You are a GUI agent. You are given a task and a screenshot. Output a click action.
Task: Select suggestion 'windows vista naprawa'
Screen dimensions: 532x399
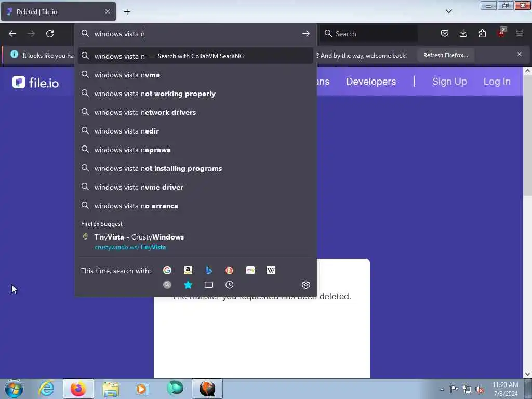tap(195, 150)
